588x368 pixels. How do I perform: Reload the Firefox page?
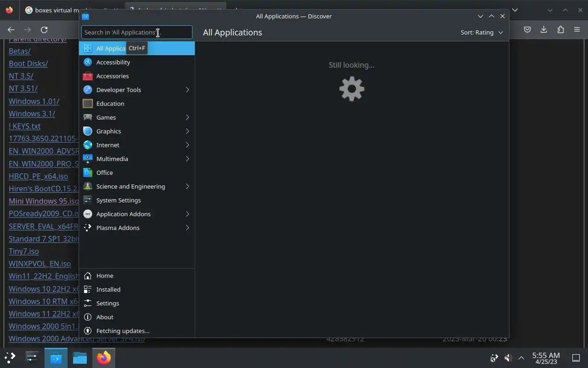[x=44, y=29]
